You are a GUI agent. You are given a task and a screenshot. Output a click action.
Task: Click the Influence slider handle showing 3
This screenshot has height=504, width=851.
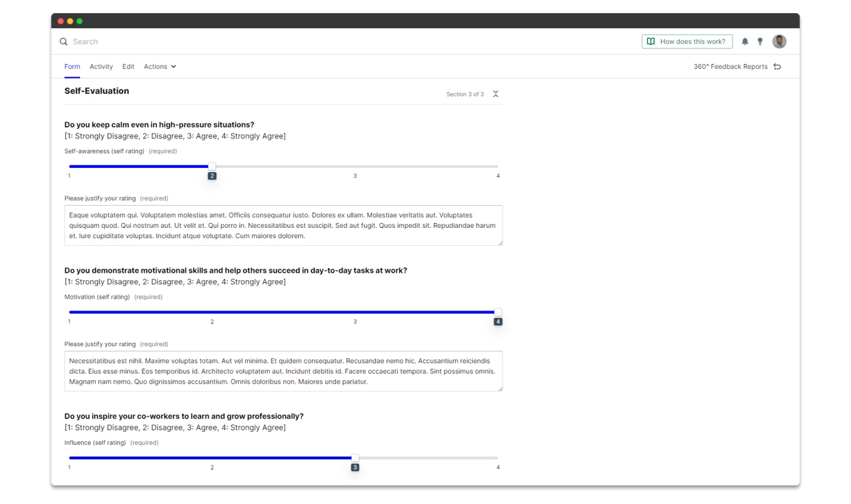coord(355,457)
